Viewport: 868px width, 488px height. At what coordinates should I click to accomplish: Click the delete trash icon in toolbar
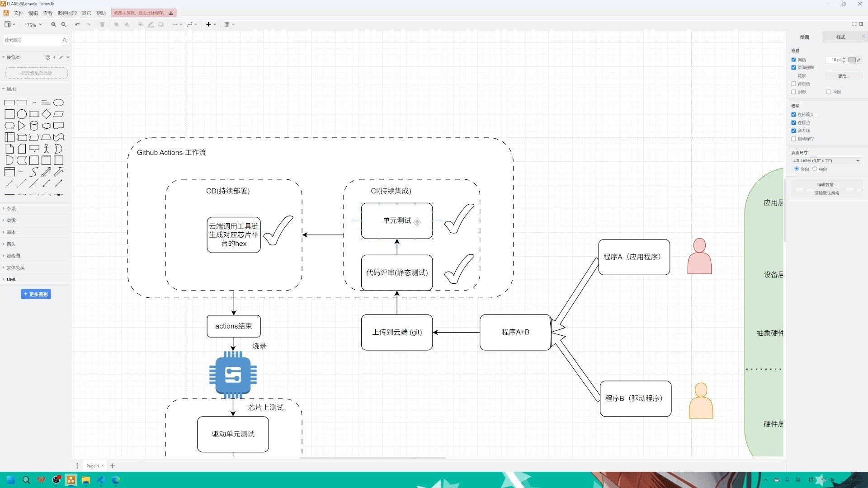[102, 24]
